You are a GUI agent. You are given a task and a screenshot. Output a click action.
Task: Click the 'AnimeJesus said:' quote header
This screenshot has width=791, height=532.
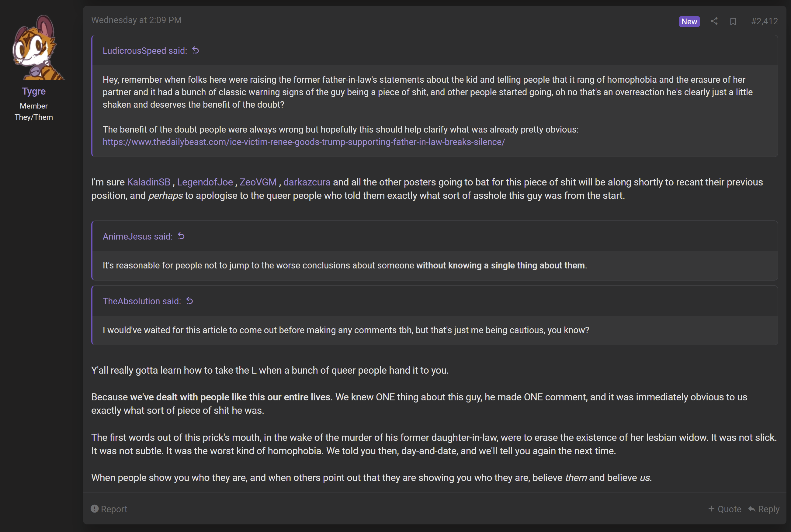(138, 237)
